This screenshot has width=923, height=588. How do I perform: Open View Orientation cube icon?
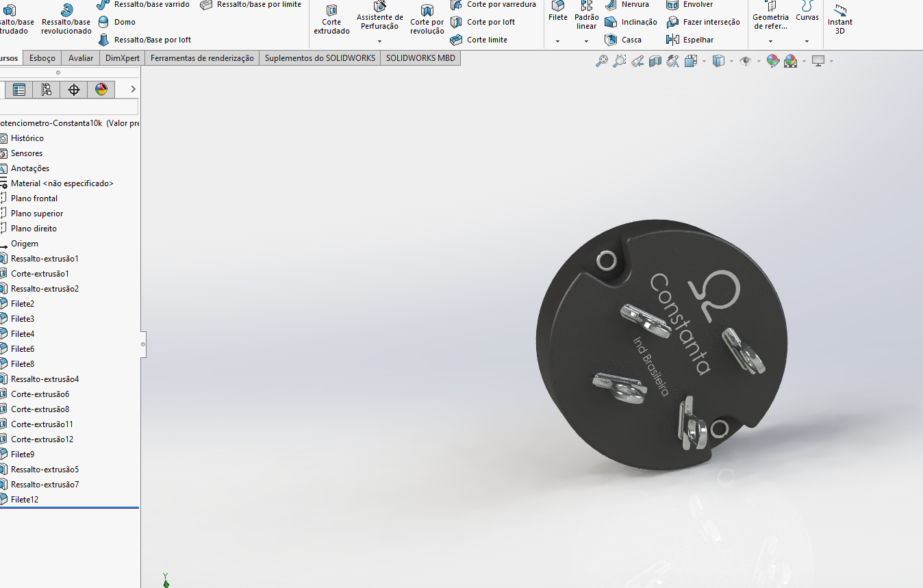tap(691, 62)
